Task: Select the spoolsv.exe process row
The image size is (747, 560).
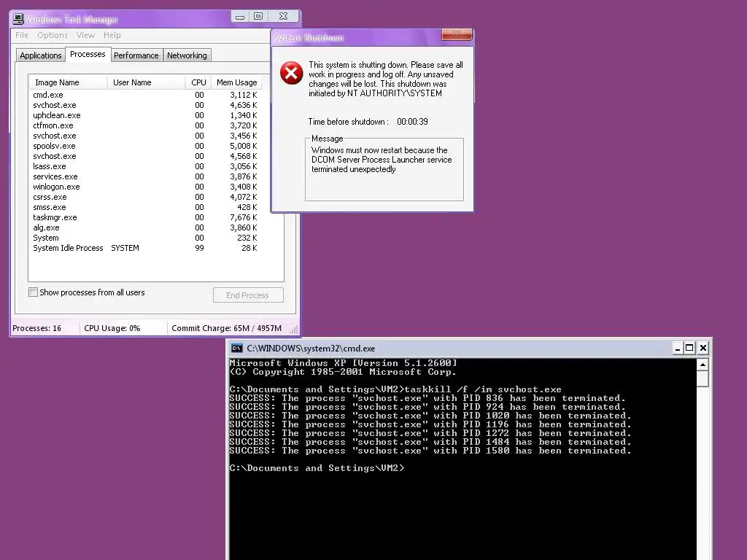Action: [145, 146]
